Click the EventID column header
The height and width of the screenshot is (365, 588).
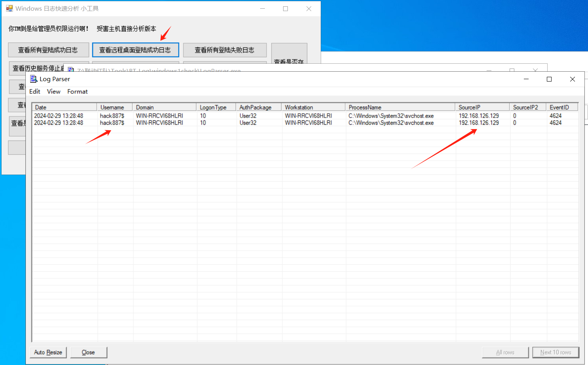point(562,107)
